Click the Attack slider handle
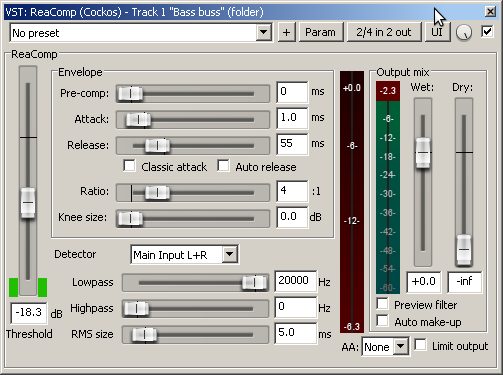Image resolution: width=503 pixels, height=375 pixels. click(138, 120)
